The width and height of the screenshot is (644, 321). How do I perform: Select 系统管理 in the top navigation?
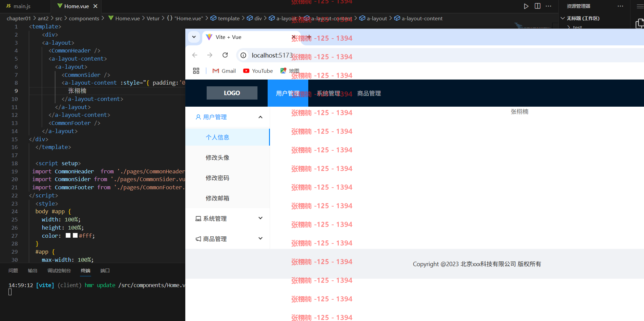tap(329, 93)
